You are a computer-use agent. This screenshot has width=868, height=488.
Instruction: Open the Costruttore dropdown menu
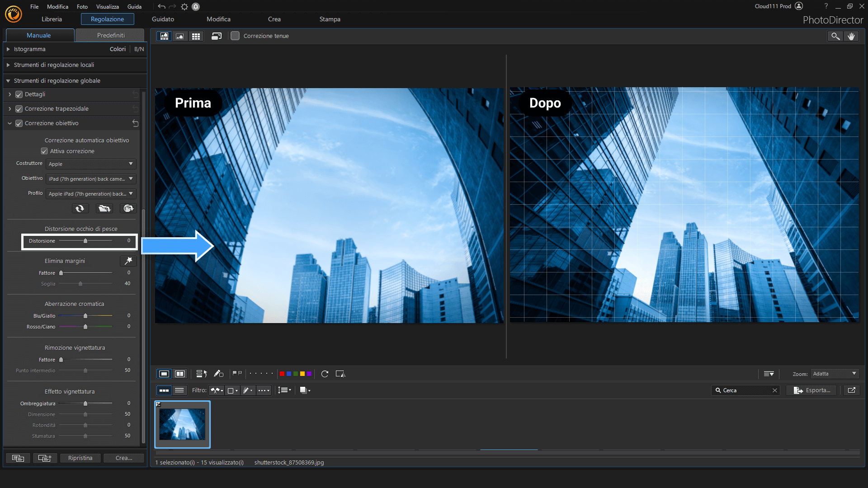coord(90,163)
